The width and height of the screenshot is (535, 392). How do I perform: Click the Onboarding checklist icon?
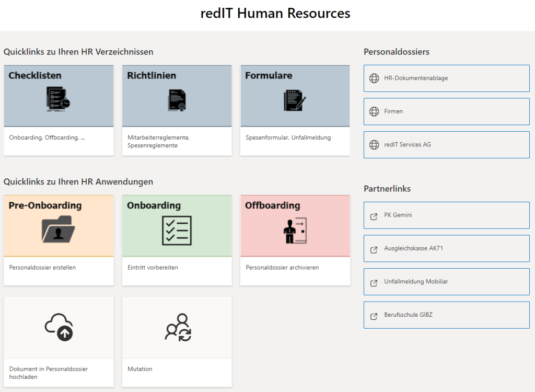(177, 230)
